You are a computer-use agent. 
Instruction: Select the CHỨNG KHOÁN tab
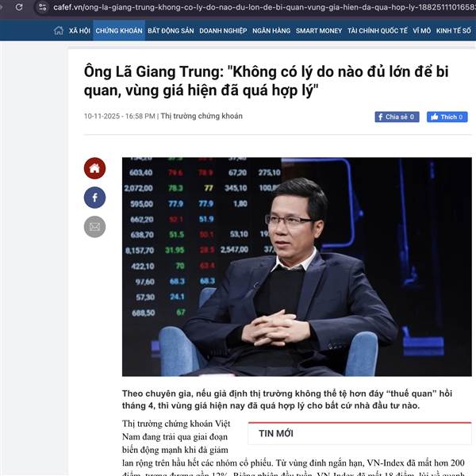pos(119,31)
